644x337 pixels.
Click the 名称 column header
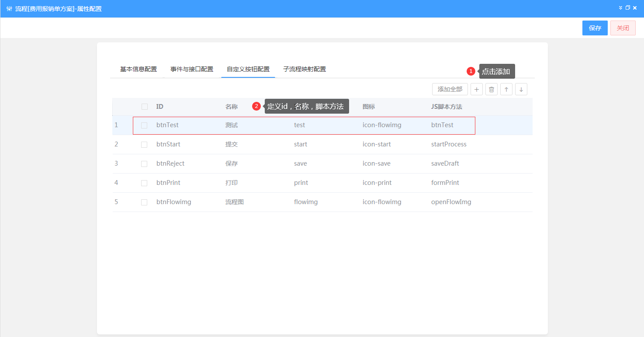(232, 107)
